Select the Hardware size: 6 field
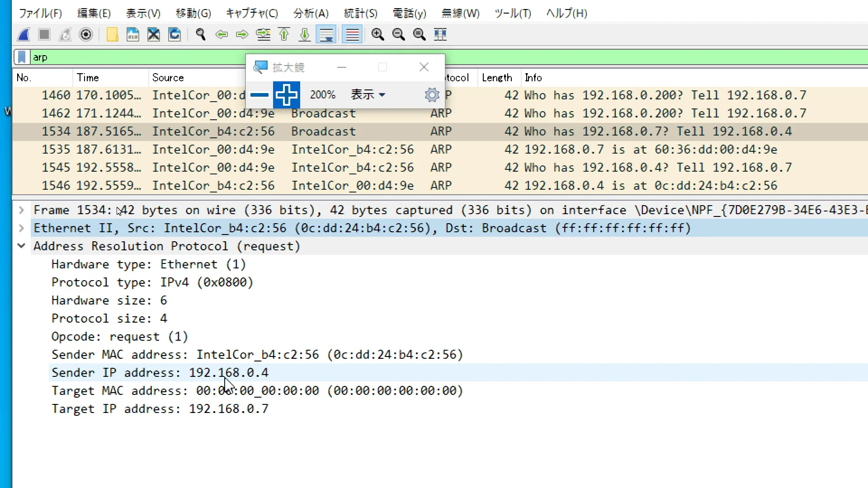The width and height of the screenshot is (868, 488). pos(109,300)
